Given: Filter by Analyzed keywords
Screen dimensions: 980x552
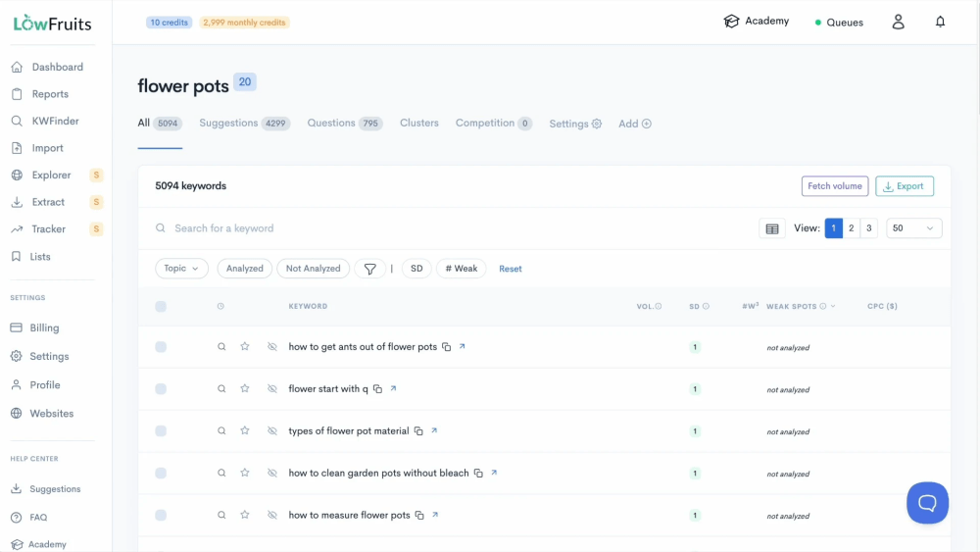Looking at the screenshot, I should [x=244, y=269].
